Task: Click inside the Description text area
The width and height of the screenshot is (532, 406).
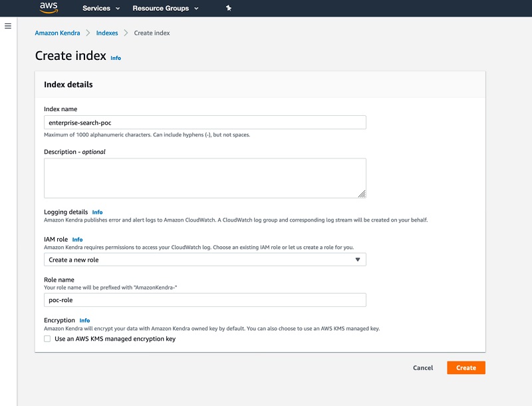Action: pyautogui.click(x=205, y=178)
